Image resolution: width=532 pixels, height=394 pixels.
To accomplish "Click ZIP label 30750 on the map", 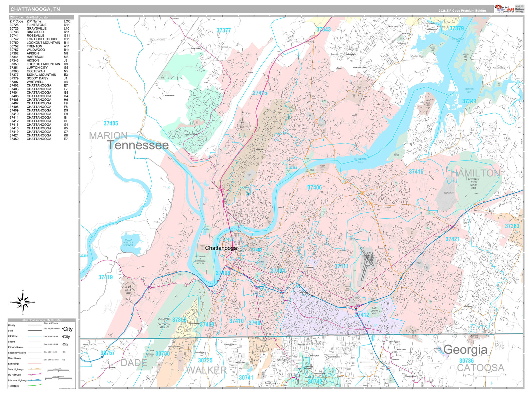I will [x=163, y=353].
